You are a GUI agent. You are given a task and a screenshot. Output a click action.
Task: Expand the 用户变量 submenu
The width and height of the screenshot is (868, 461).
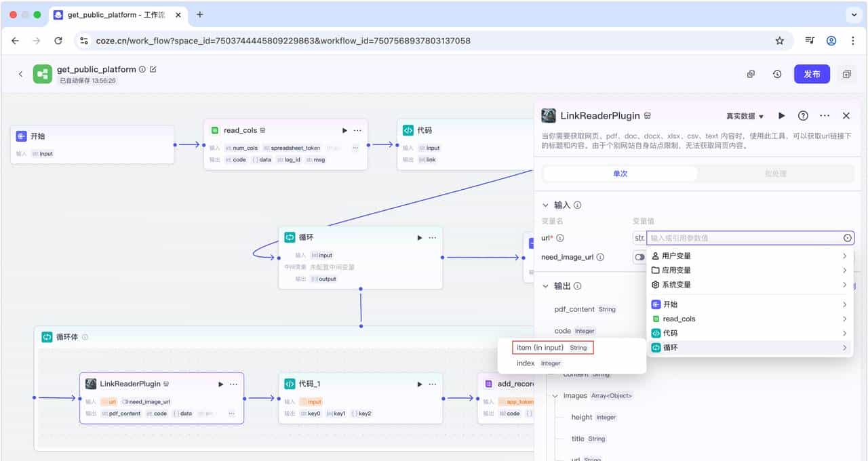tap(749, 256)
